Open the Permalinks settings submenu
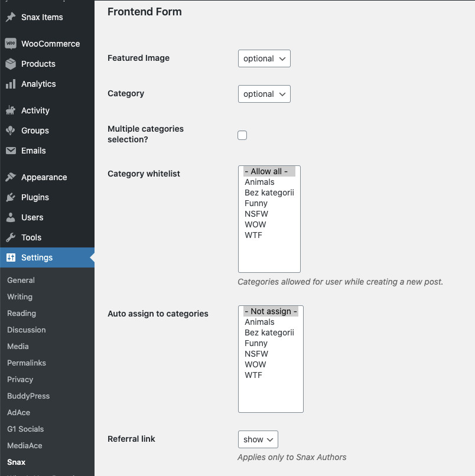 click(27, 363)
